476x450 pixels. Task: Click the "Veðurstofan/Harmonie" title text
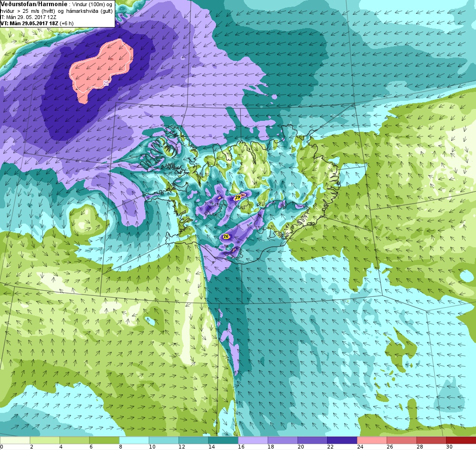click(34, 4)
